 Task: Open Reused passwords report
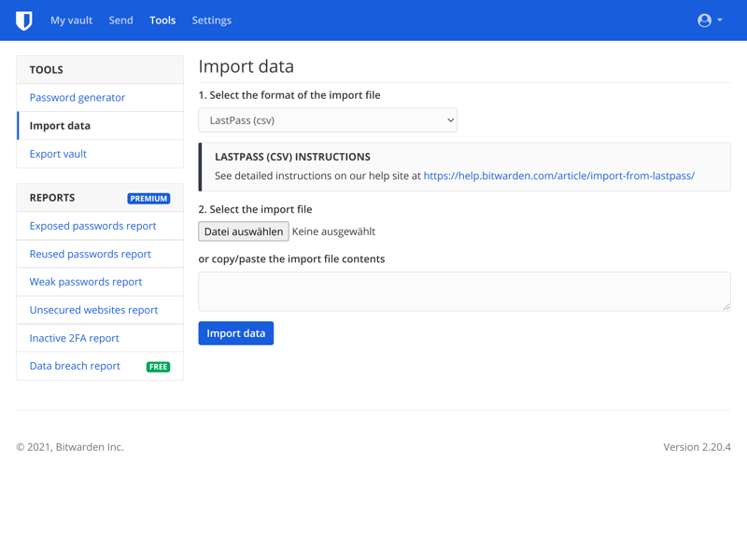[90, 254]
